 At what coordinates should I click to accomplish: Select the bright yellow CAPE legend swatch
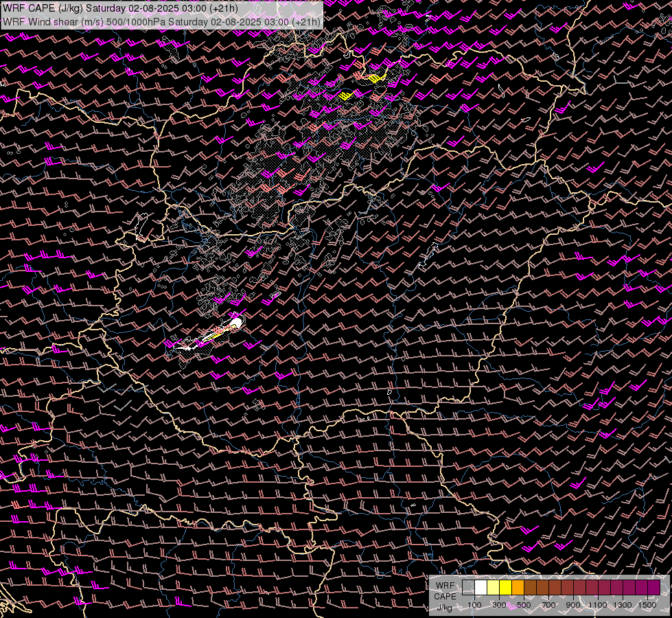click(x=506, y=588)
